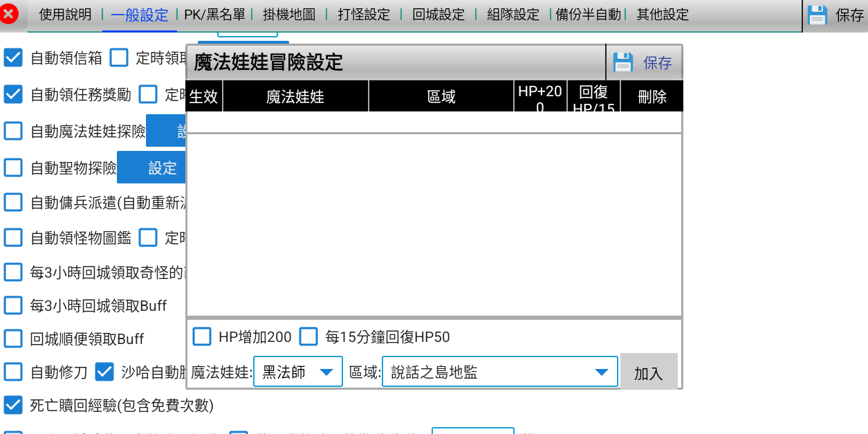Viewport: 868px width, 434px height.
Task: Enable the 自動修刀 checkbox
Action: click(x=13, y=372)
